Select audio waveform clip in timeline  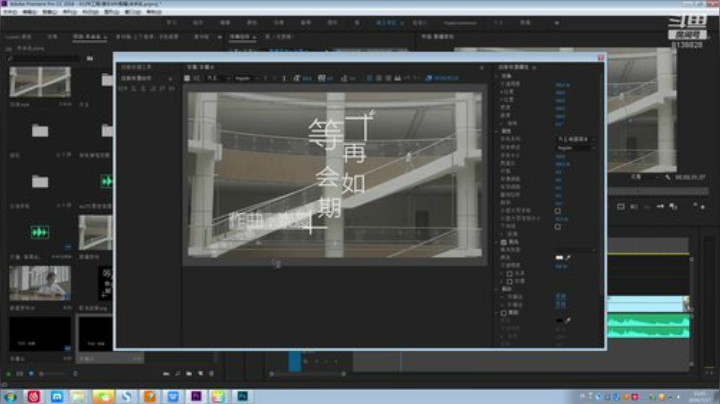point(648,327)
